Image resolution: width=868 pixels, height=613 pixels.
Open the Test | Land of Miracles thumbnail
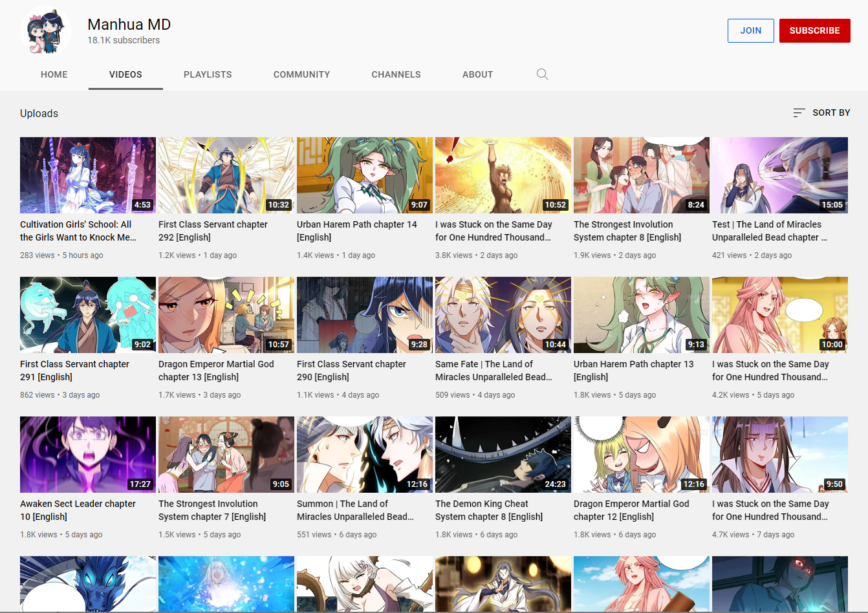click(780, 175)
